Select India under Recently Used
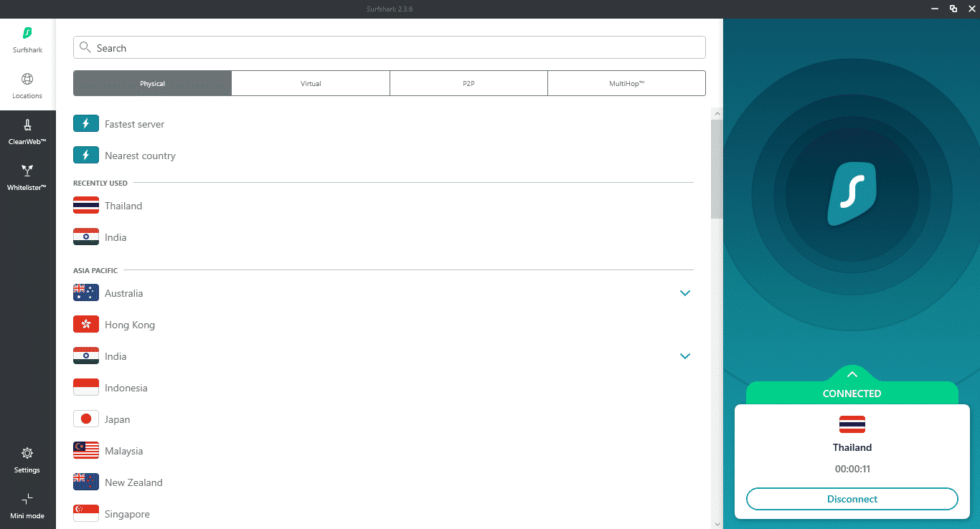Image resolution: width=980 pixels, height=529 pixels. [x=383, y=237]
